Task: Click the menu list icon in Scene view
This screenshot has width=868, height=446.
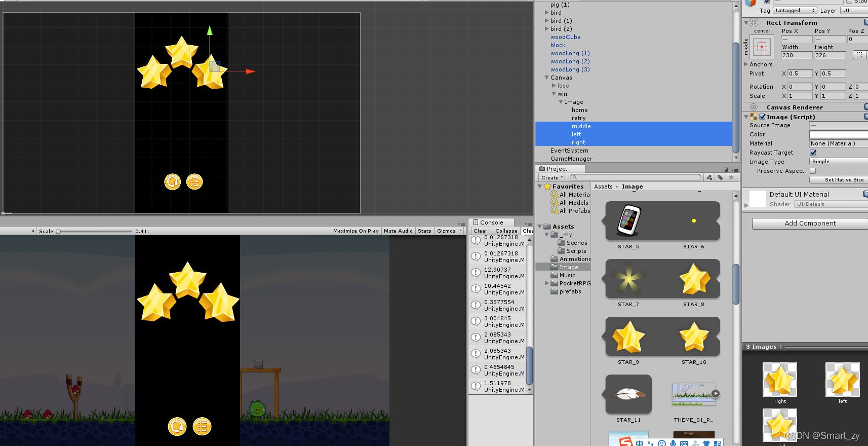Action: (194, 181)
